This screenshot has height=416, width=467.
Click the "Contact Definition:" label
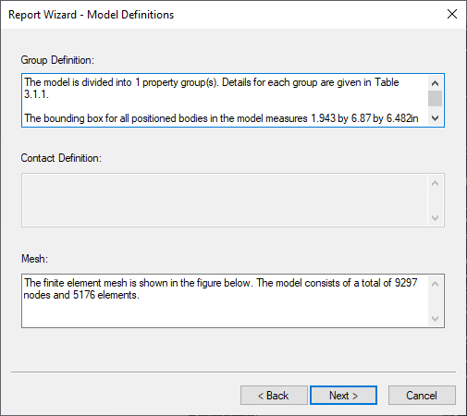[61, 158]
